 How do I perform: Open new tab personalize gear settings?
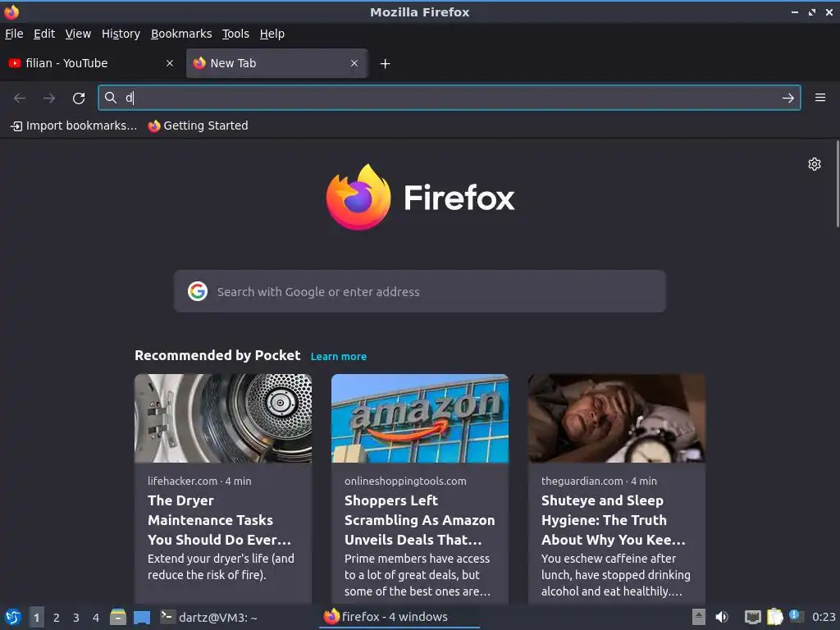(815, 164)
